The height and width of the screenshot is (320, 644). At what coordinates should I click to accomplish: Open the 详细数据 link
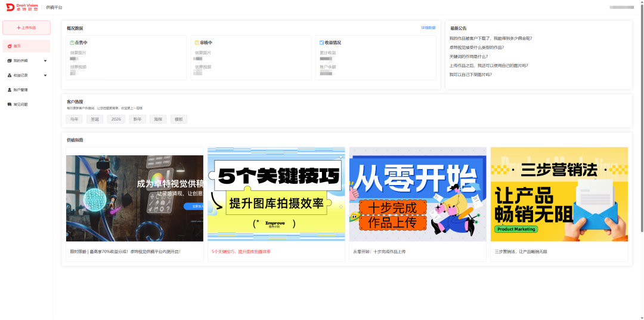[428, 27]
